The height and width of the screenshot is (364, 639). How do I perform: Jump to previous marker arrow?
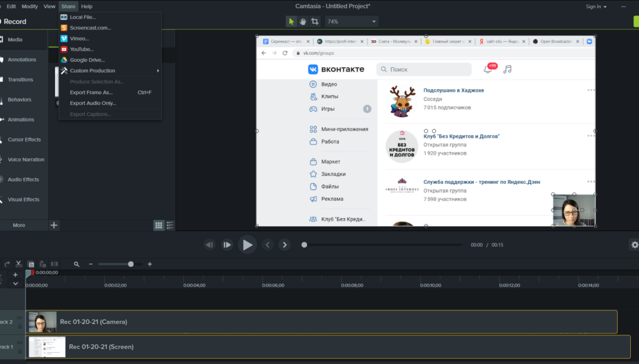tap(267, 245)
